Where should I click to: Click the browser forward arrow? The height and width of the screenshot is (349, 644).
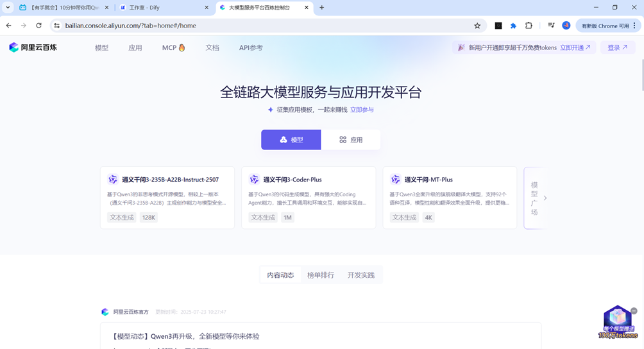[23, 26]
